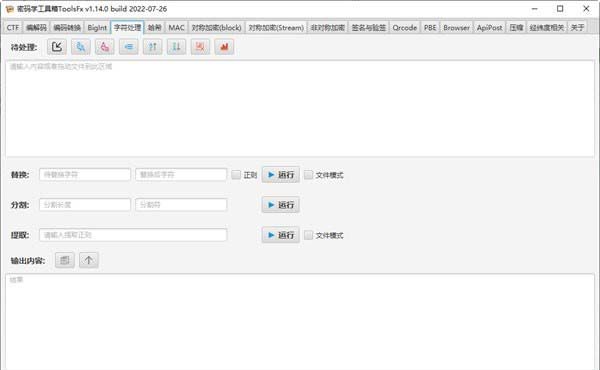Click the red bar chart statistics icon
Image resolution: width=600 pixels, height=370 pixels.
[x=224, y=47]
